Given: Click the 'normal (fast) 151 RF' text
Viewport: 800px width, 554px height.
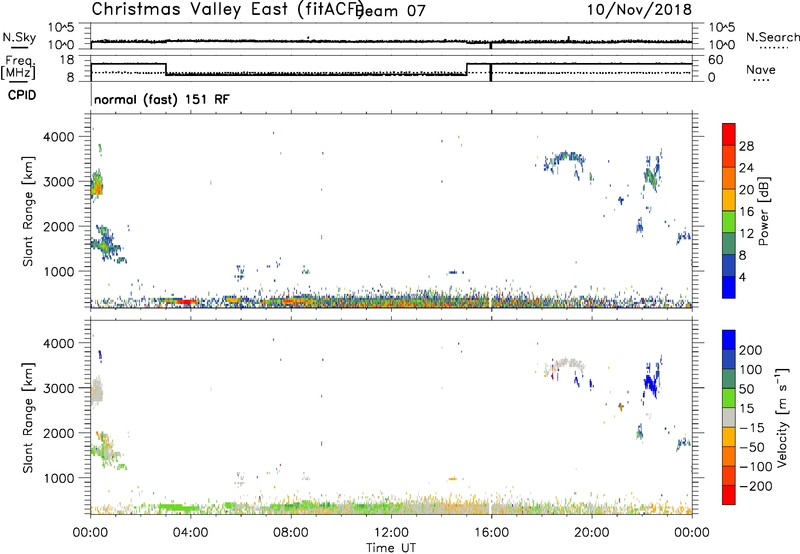Looking at the screenshot, I should coord(162,99).
